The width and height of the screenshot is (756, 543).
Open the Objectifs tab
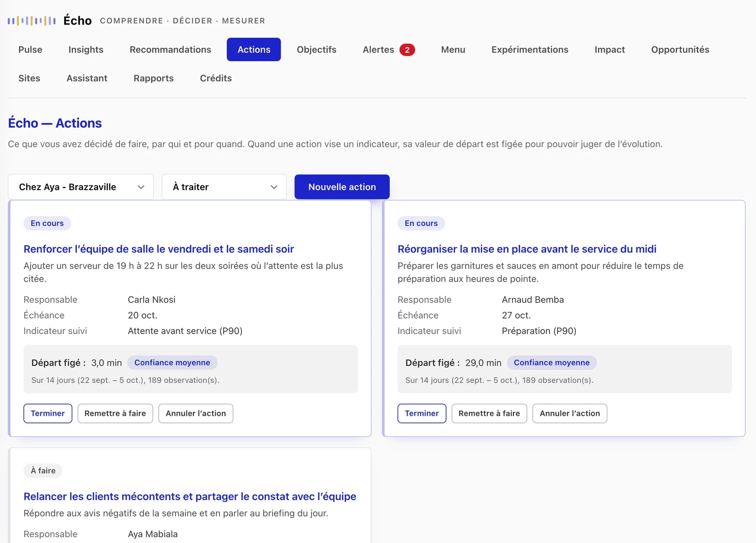(316, 50)
